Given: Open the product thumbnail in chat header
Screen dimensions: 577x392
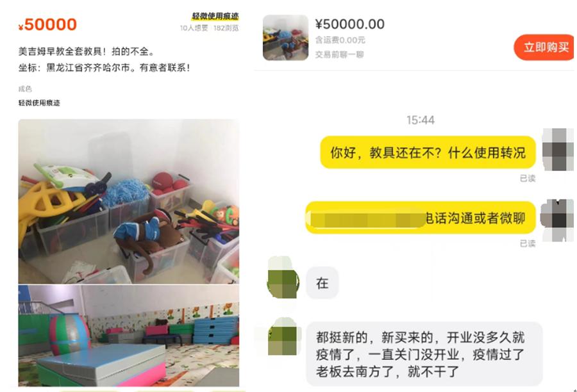Looking at the screenshot, I should [x=285, y=38].
